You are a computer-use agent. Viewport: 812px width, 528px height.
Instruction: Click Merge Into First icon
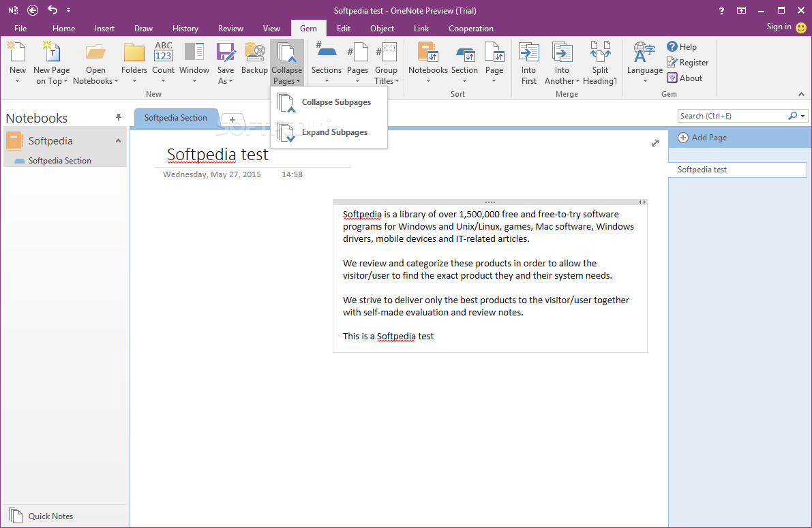pos(529,52)
